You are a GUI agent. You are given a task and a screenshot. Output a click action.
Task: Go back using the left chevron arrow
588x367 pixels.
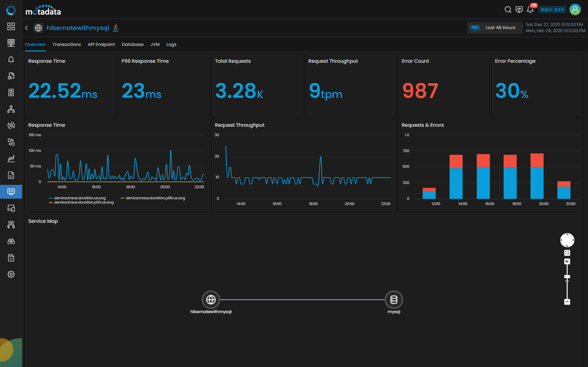[x=27, y=28]
